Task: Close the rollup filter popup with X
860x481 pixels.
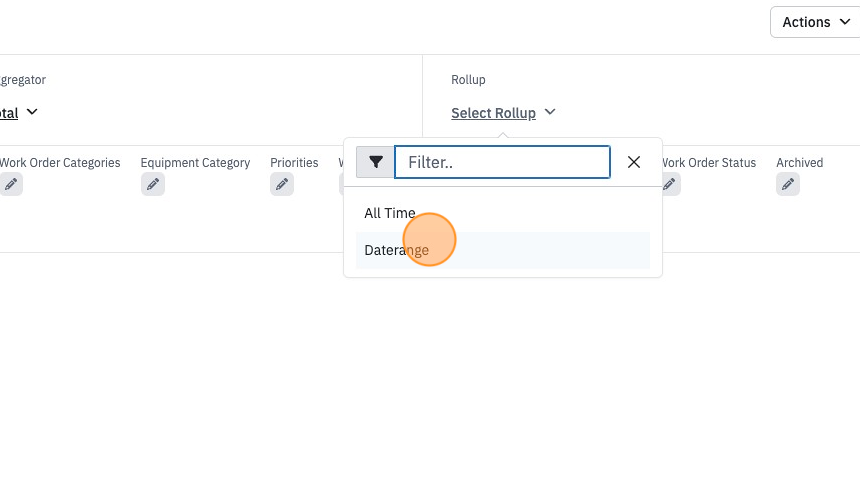Action: (x=634, y=162)
